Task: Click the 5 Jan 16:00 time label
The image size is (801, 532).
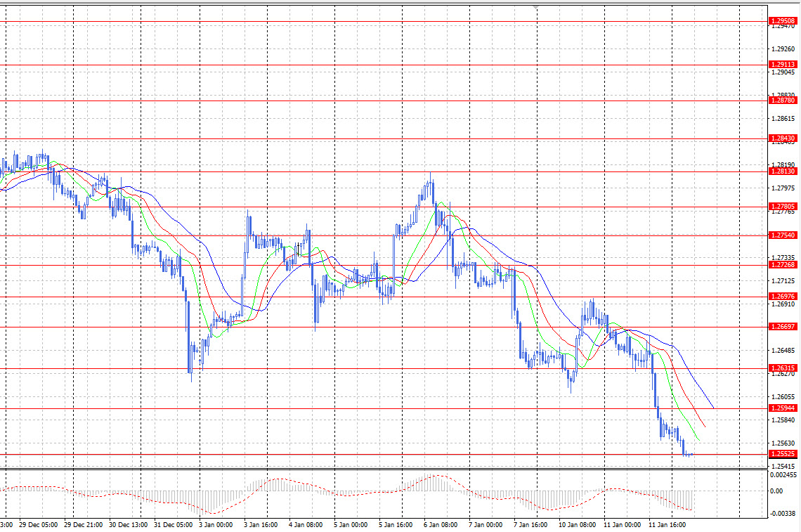Action: pos(396,525)
